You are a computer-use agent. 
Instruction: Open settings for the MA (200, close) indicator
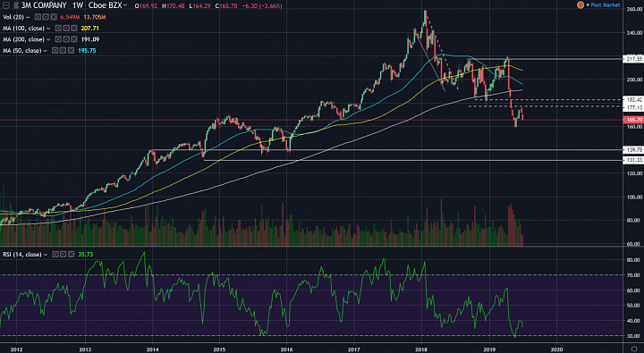pyautogui.click(x=65, y=39)
